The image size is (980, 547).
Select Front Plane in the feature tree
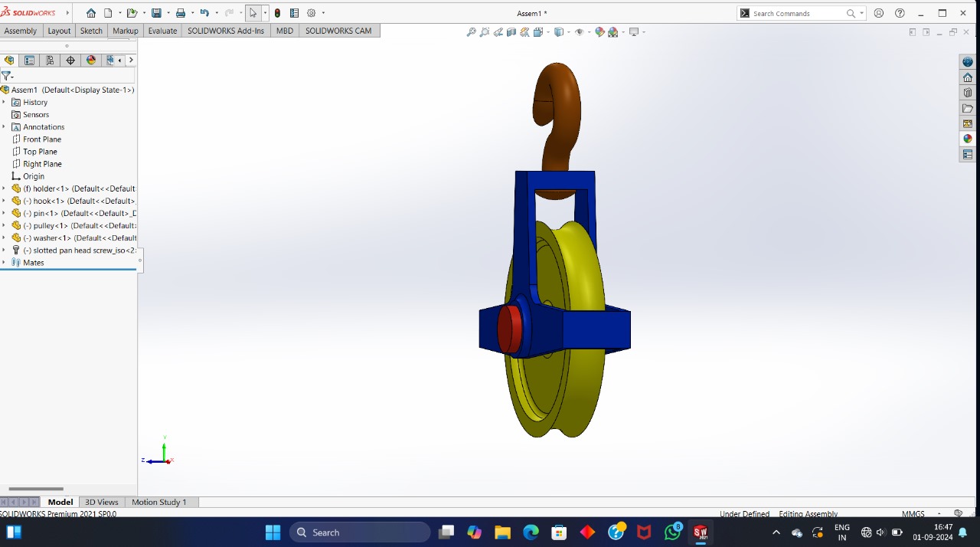pos(42,139)
